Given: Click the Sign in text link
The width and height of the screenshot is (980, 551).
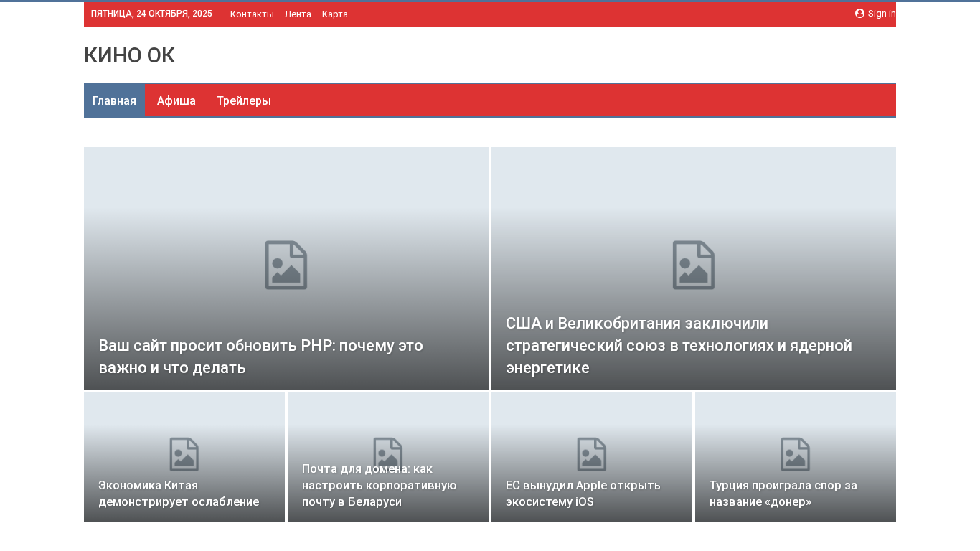Looking at the screenshot, I should tap(881, 13).
